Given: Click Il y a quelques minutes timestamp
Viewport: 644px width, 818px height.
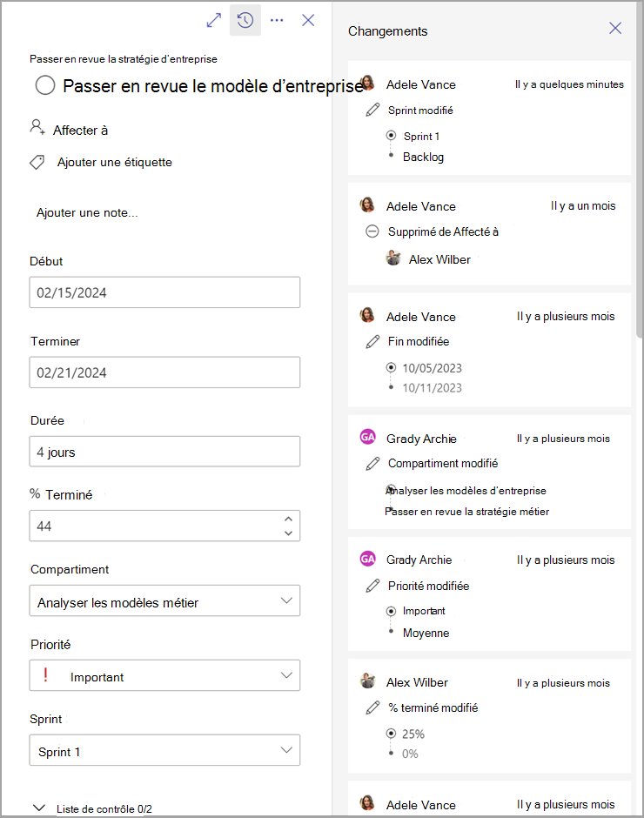Looking at the screenshot, I should [569, 84].
